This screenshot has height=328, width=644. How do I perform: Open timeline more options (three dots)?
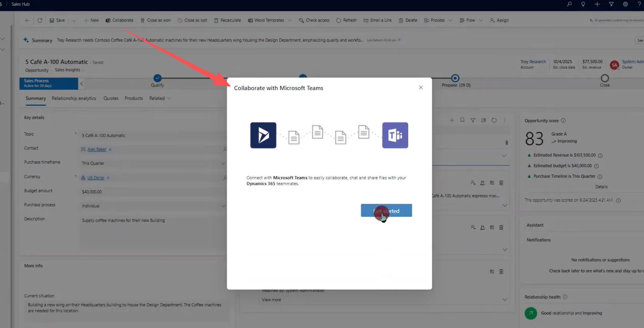pos(505,120)
